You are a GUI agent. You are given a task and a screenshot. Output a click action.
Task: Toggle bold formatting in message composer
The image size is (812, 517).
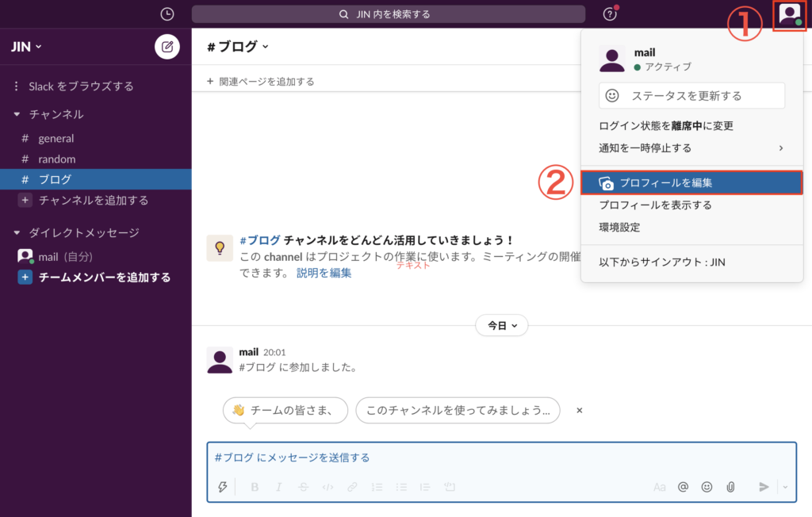[x=255, y=487]
